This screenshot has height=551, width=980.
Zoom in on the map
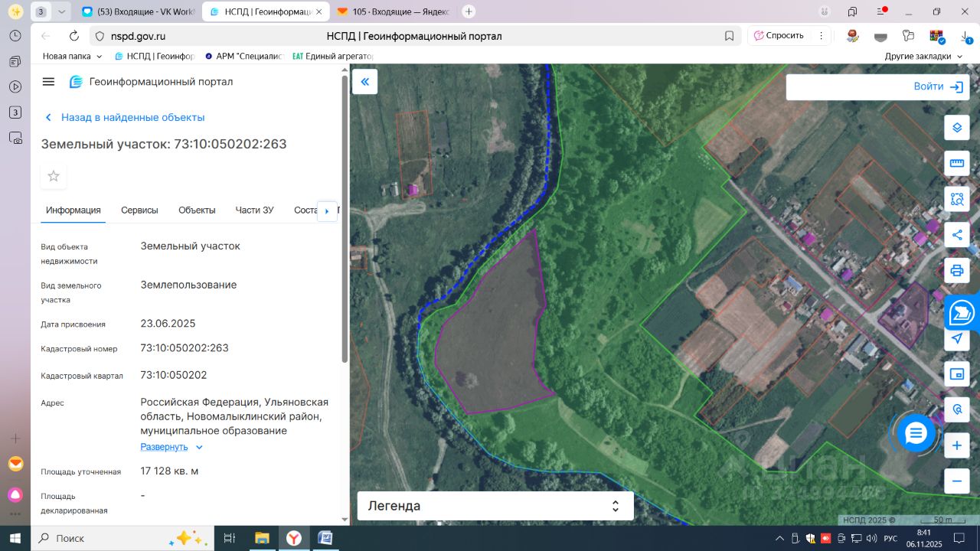point(956,445)
